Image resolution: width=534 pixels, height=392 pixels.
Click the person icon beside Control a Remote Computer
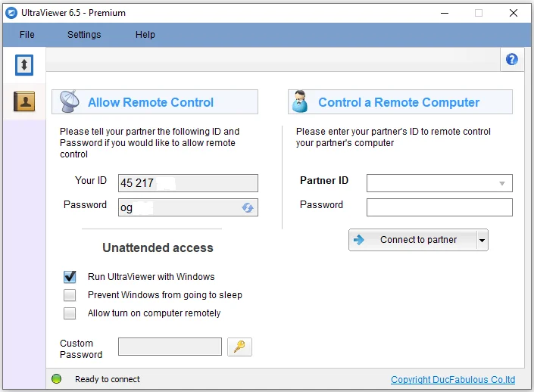(x=300, y=101)
